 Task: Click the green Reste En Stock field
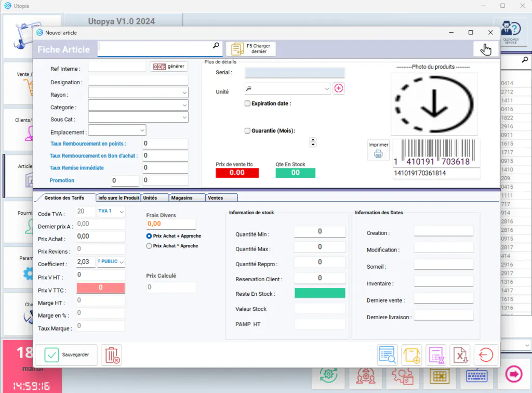coord(320,293)
